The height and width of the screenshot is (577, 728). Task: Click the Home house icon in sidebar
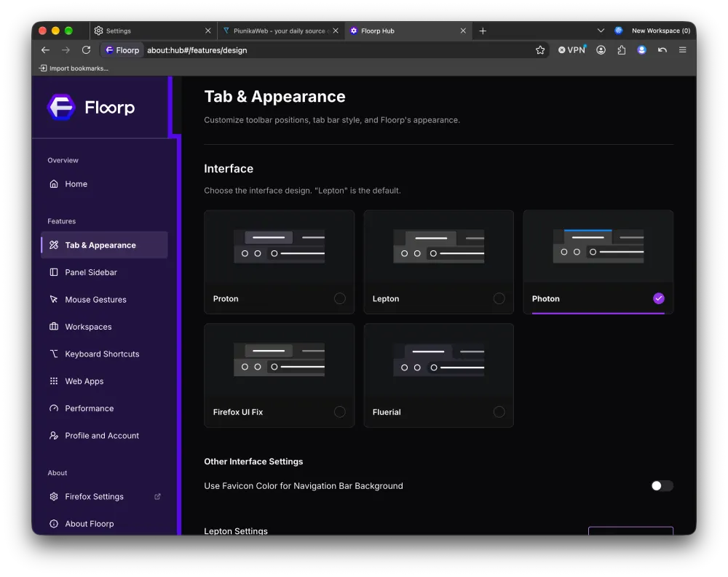tap(54, 184)
